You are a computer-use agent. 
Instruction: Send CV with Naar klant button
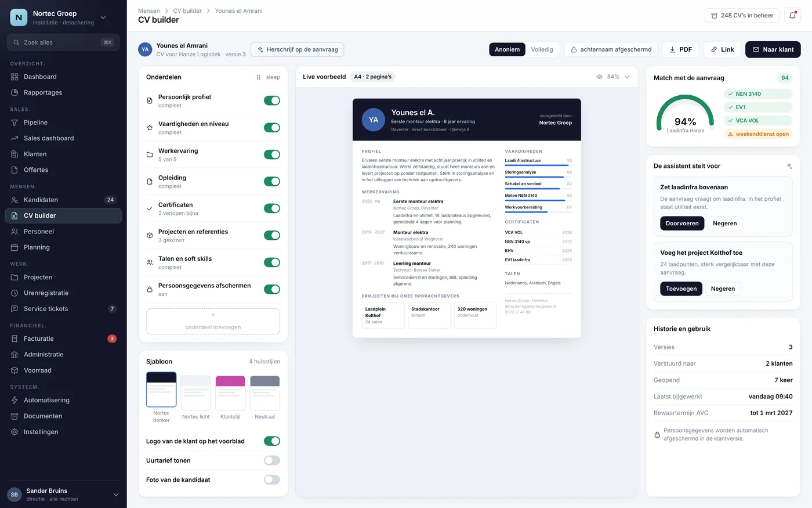pos(773,49)
